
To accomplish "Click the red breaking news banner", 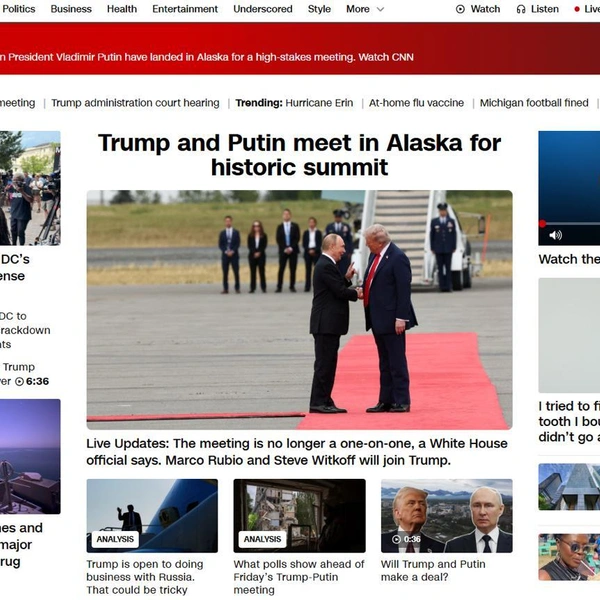I will (300, 49).
